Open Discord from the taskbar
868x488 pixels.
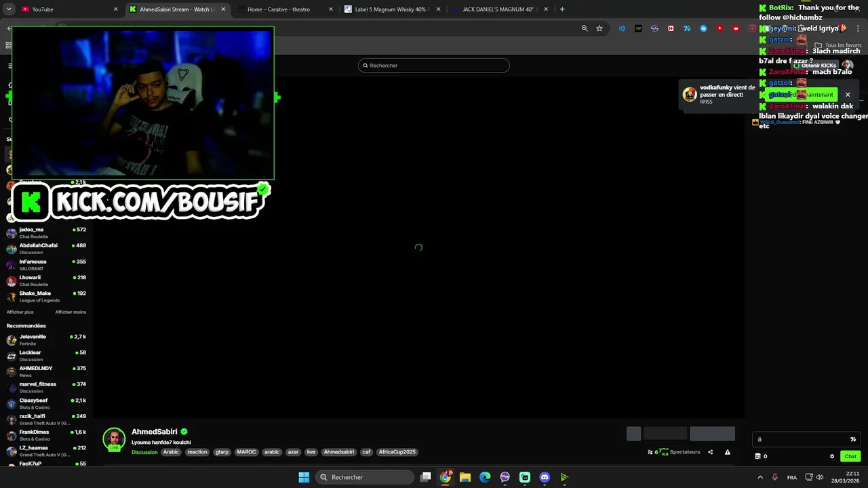point(545,477)
